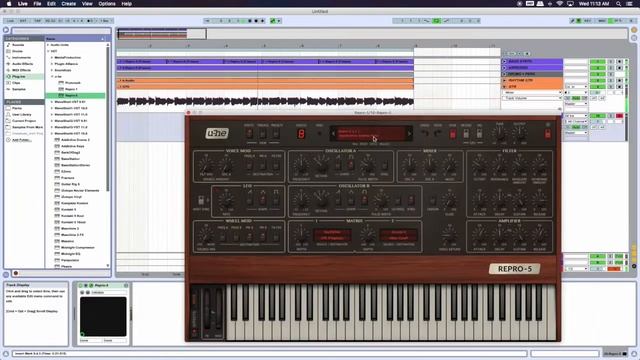The width and height of the screenshot is (640, 360).
Task: Unfold the RHYTHM GTR track
Action: [504, 80]
